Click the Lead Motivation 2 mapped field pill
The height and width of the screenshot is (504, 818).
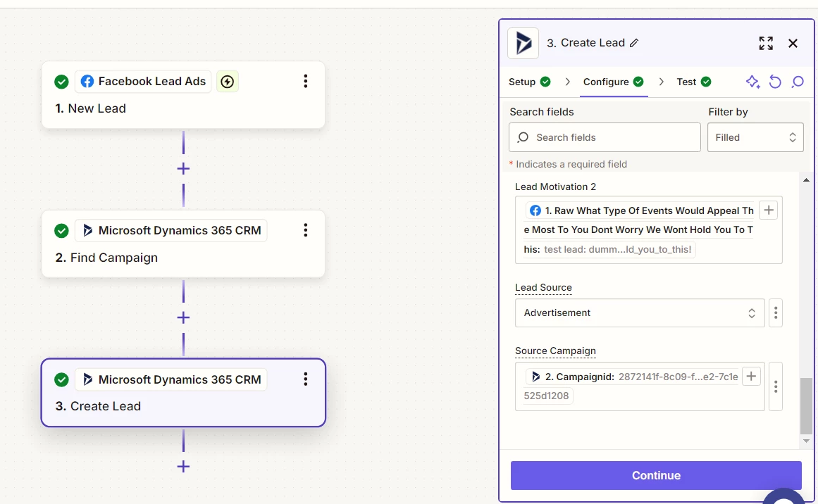click(x=638, y=230)
